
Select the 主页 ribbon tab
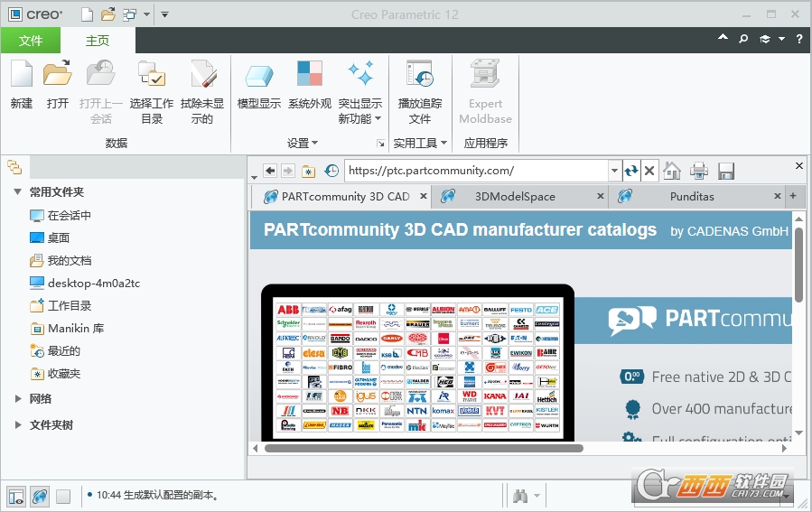98,41
